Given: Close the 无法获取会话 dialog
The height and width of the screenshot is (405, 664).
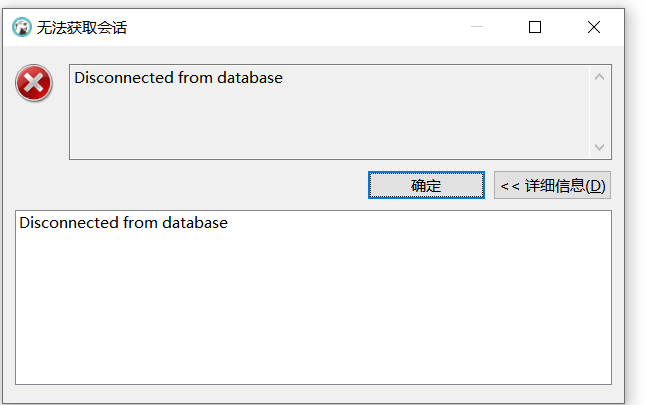Looking at the screenshot, I should pyautogui.click(x=594, y=27).
